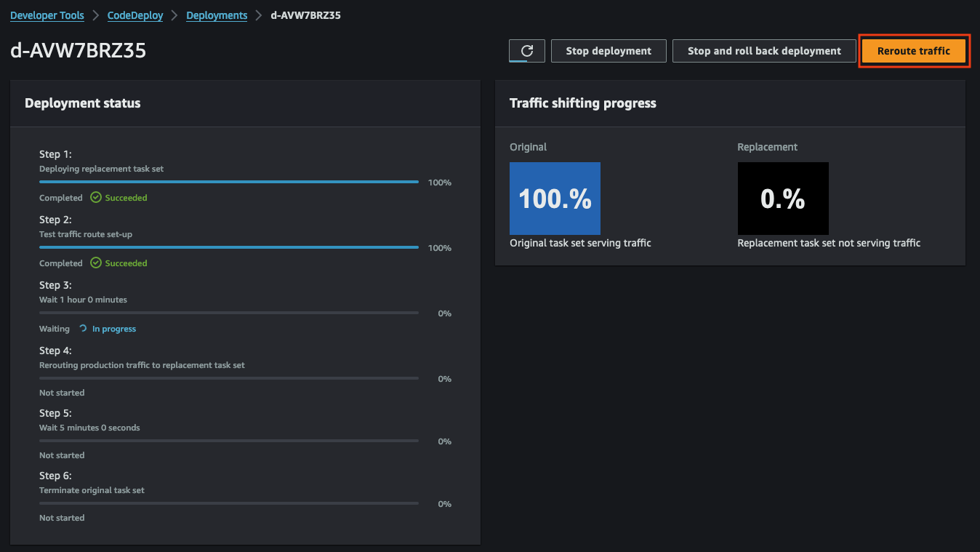980x552 pixels.
Task: Click the Succeeded check icon under Step 2
Action: 95,263
